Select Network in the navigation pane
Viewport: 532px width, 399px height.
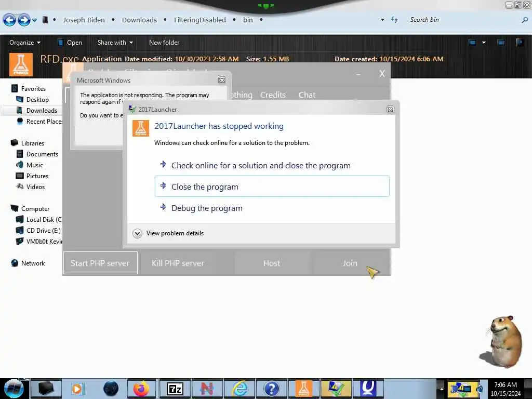(x=33, y=263)
